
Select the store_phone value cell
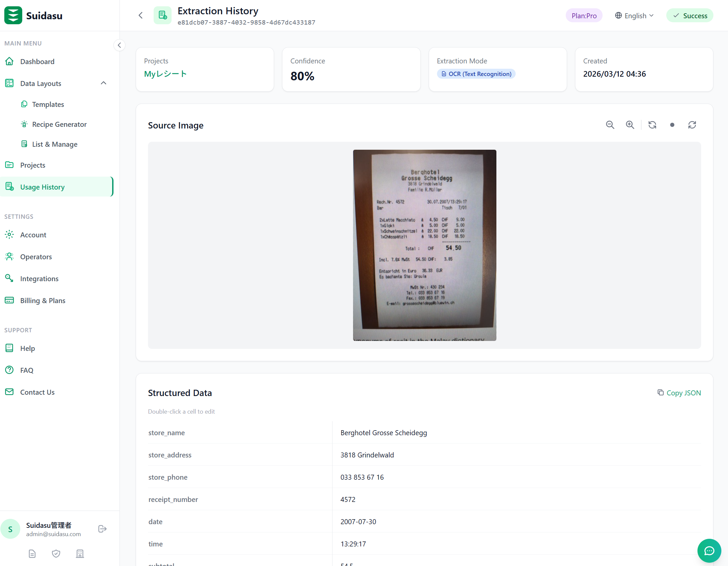click(x=362, y=477)
